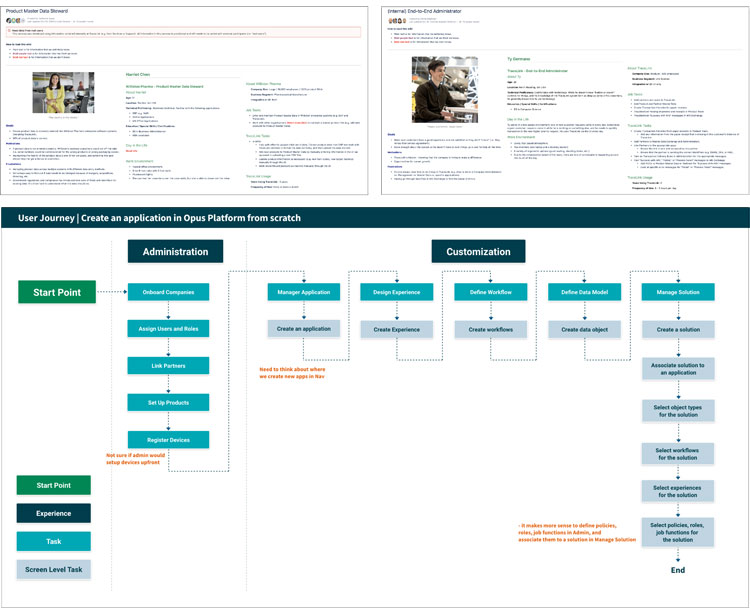750x615 pixels.
Task: Click the Goals heading under Harriet's photo
Action: [10, 126]
